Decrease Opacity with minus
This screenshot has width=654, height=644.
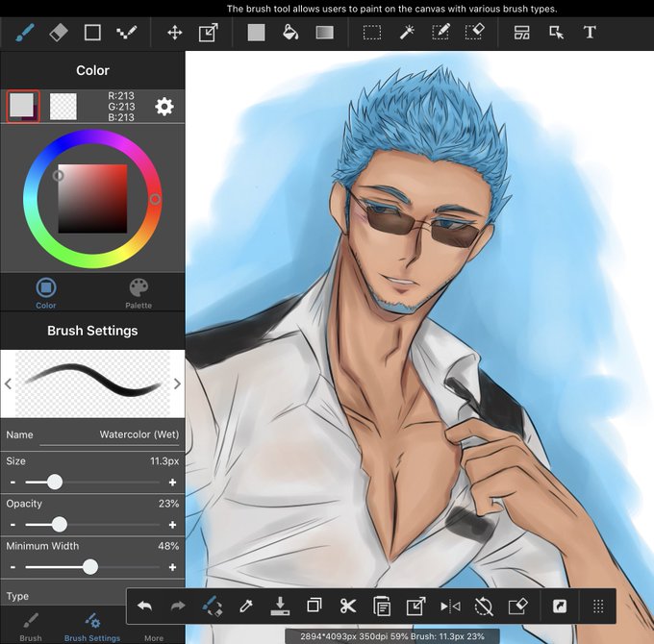pos(13,525)
